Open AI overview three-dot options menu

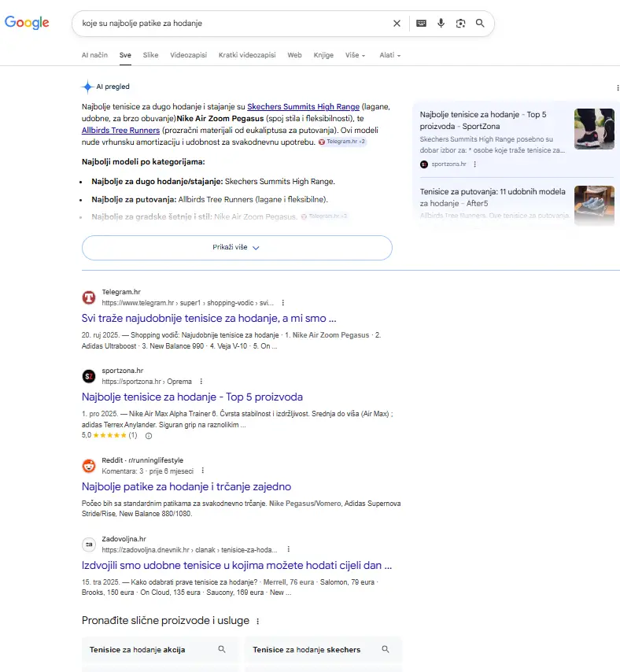pos(618,88)
